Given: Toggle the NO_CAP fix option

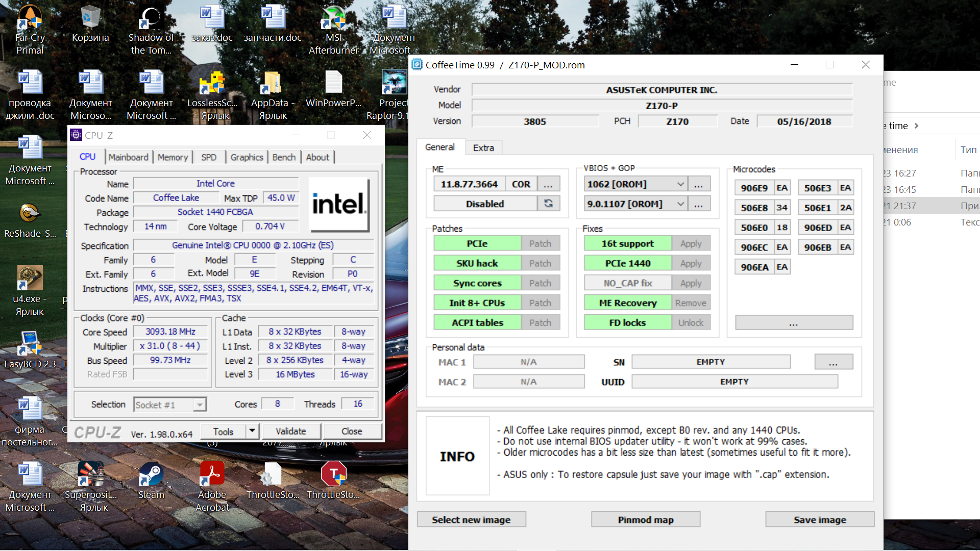Looking at the screenshot, I should (x=628, y=283).
